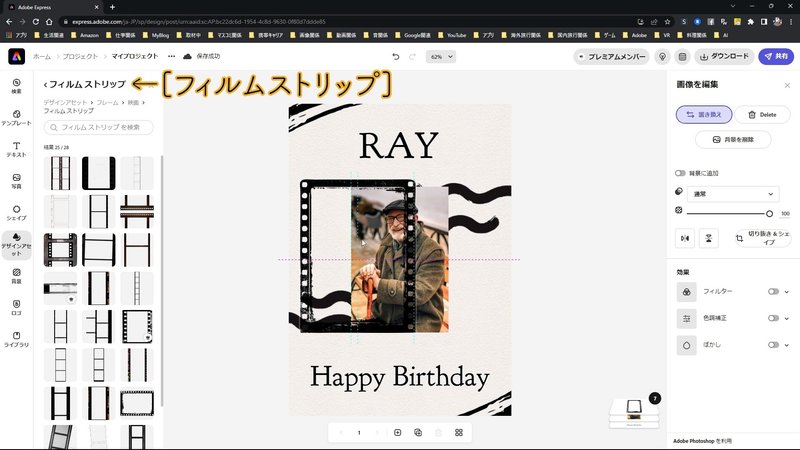Close the image edit panel
This screenshot has height=450, width=800.
tap(787, 85)
